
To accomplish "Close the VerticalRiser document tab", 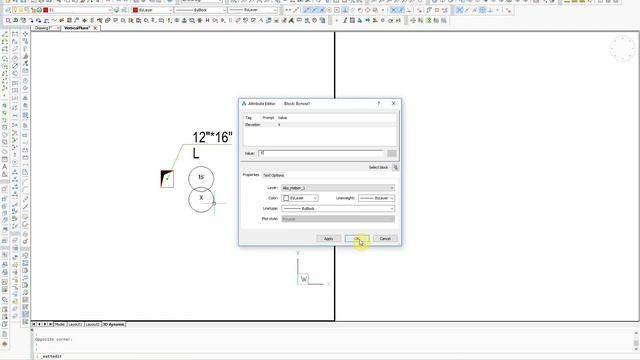I will point(96,28).
